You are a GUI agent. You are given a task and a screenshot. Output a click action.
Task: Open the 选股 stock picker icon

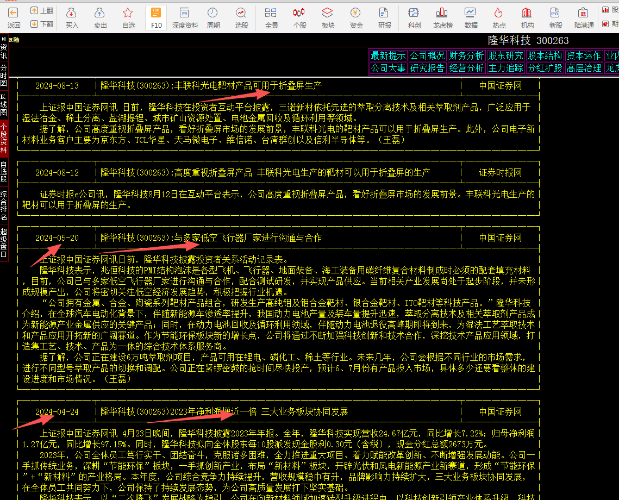click(x=241, y=13)
